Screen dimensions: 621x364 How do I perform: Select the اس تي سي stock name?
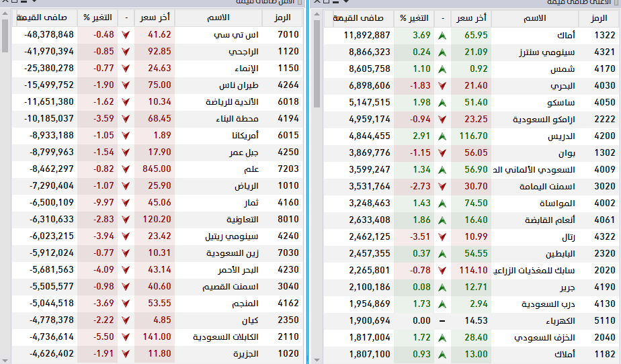236,35
